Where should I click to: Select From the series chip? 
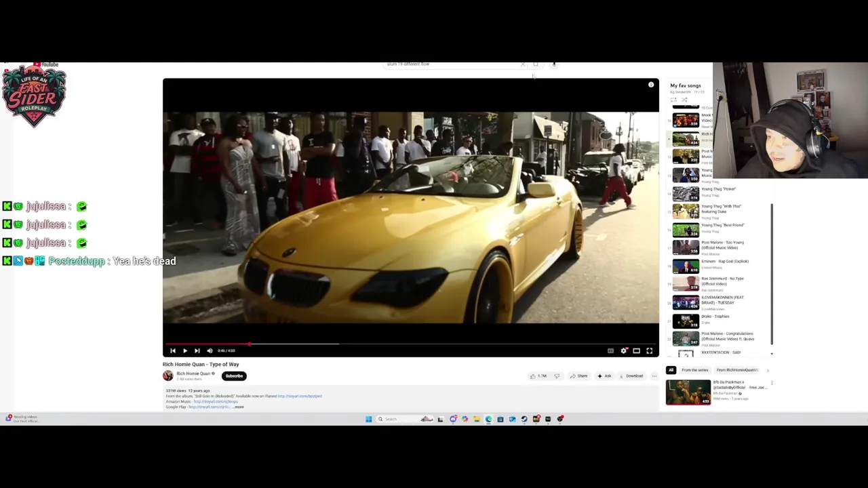(x=694, y=370)
